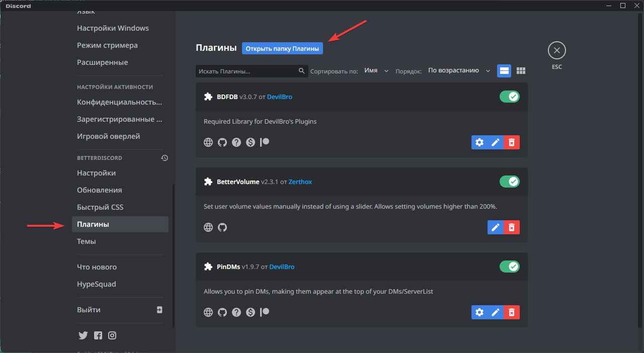Delete the PinDMs plugin
The width and height of the screenshot is (644, 353).
(x=512, y=312)
